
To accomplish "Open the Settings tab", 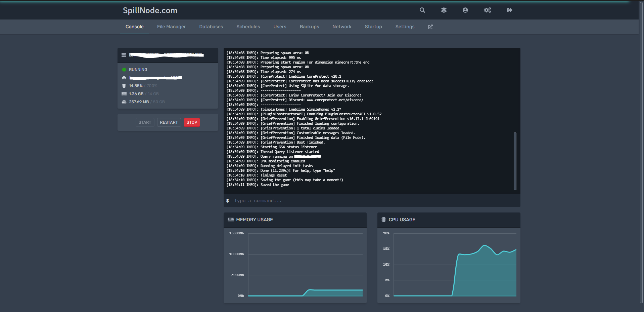I will tap(405, 27).
